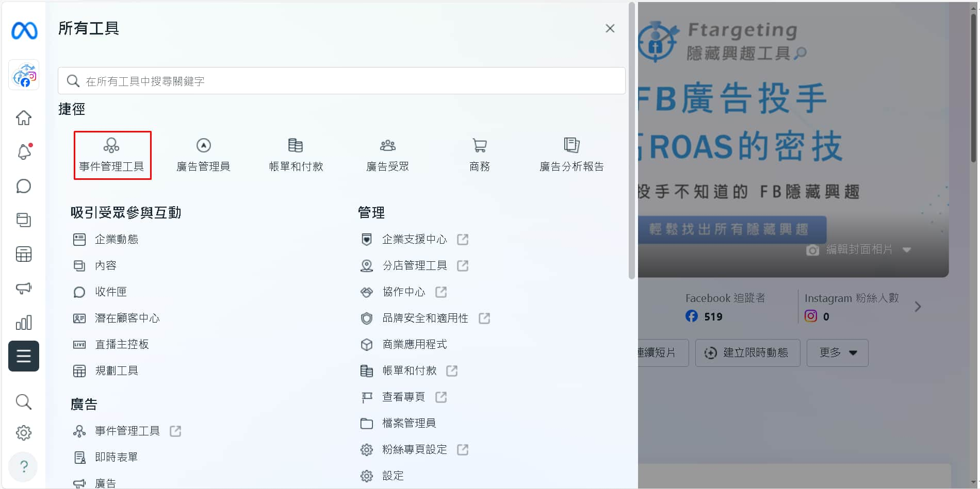Open the 帳單和付款 shortcut
The width and height of the screenshot is (980, 489).
(296, 155)
